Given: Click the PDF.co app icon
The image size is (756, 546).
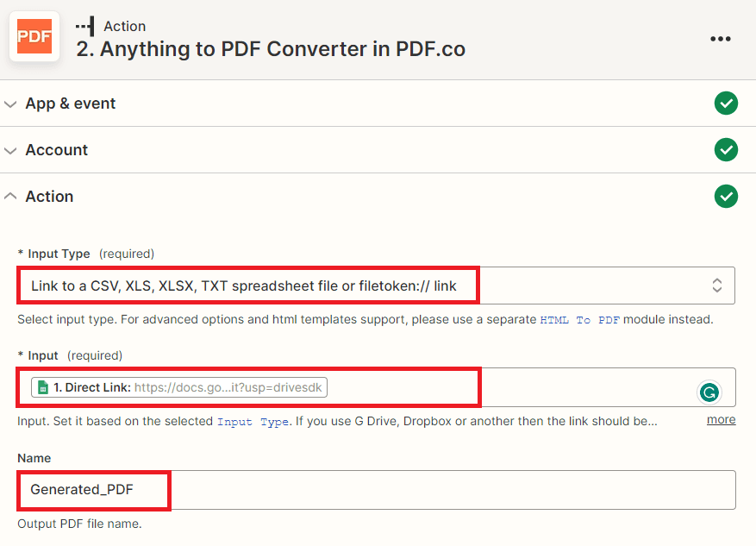Looking at the screenshot, I should (x=34, y=36).
